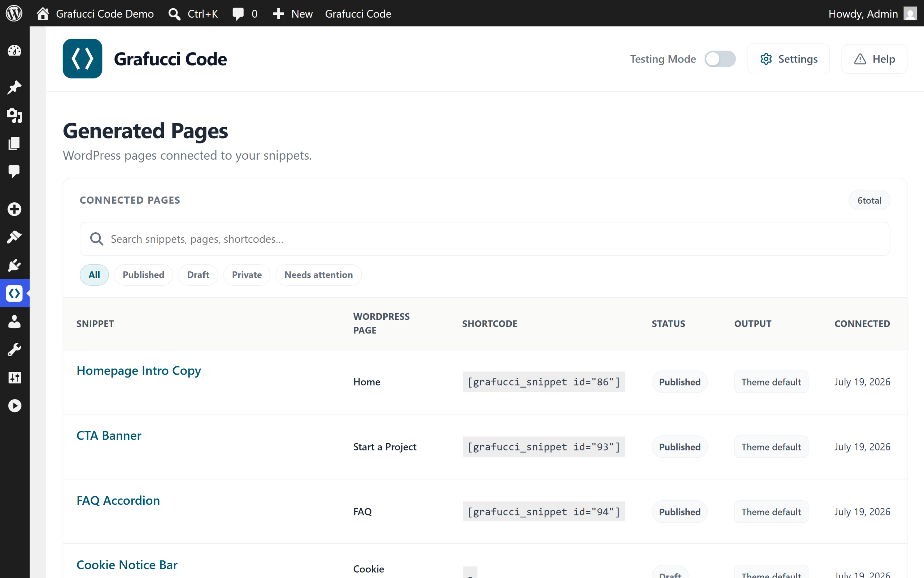Click the Home WordPress page cell
The height and width of the screenshot is (578, 924).
point(367,382)
